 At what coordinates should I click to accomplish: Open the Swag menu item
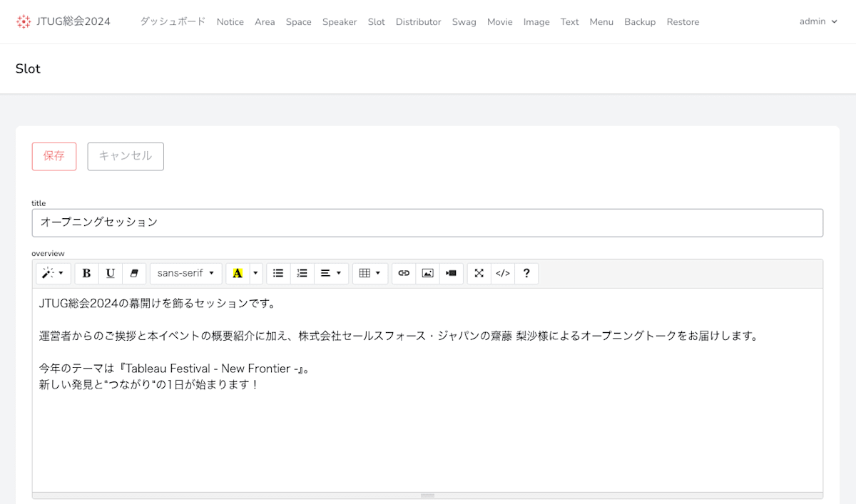tap(464, 21)
